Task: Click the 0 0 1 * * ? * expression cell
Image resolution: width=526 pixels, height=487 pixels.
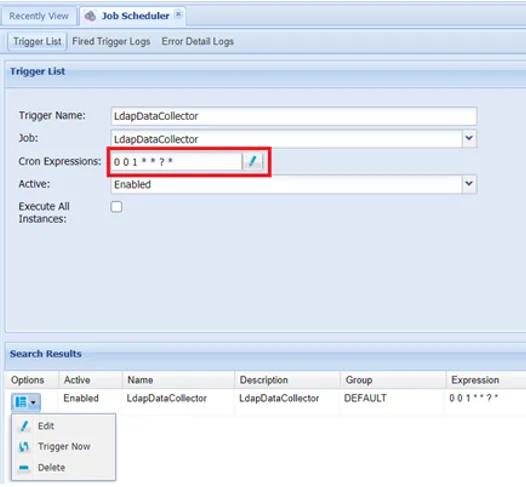Action: click(x=474, y=398)
